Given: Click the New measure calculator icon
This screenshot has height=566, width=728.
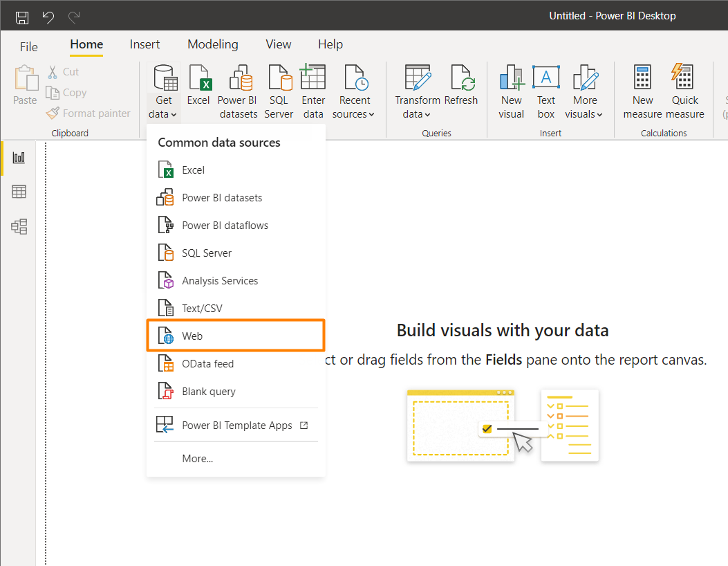Looking at the screenshot, I should point(642,77).
